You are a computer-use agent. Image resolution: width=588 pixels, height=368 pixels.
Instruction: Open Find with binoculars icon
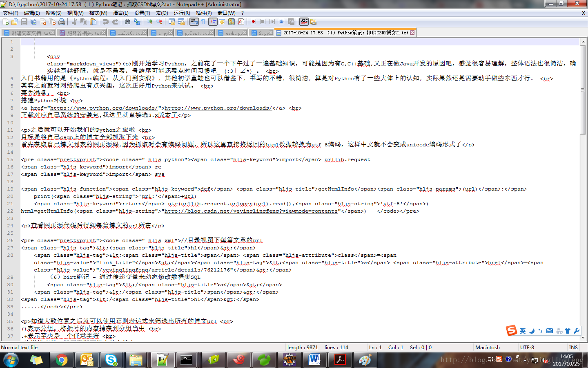tap(128, 22)
